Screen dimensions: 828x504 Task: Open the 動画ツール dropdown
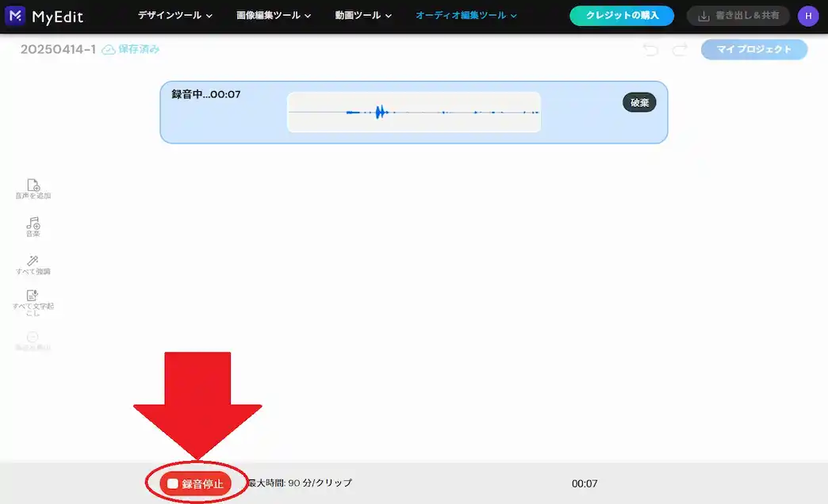[362, 14]
